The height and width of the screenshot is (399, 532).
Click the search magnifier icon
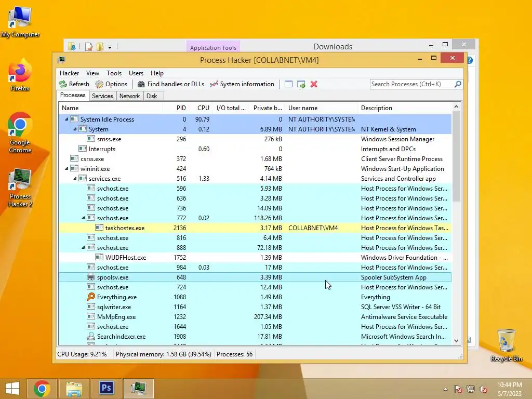458,84
